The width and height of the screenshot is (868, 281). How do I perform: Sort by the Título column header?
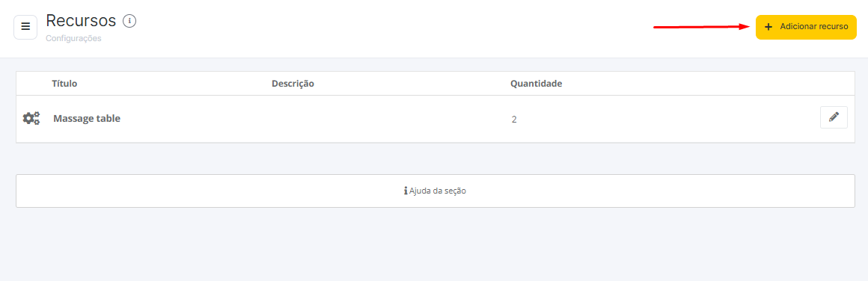click(64, 84)
